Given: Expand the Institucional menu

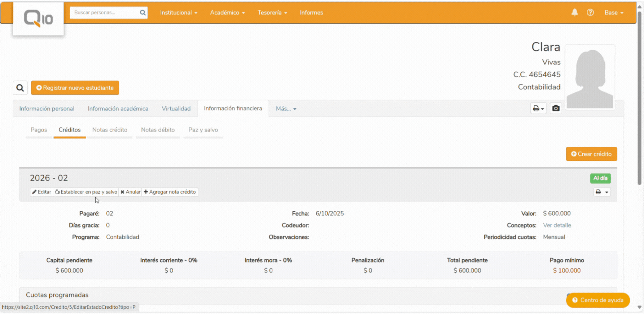Looking at the screenshot, I should [178, 13].
